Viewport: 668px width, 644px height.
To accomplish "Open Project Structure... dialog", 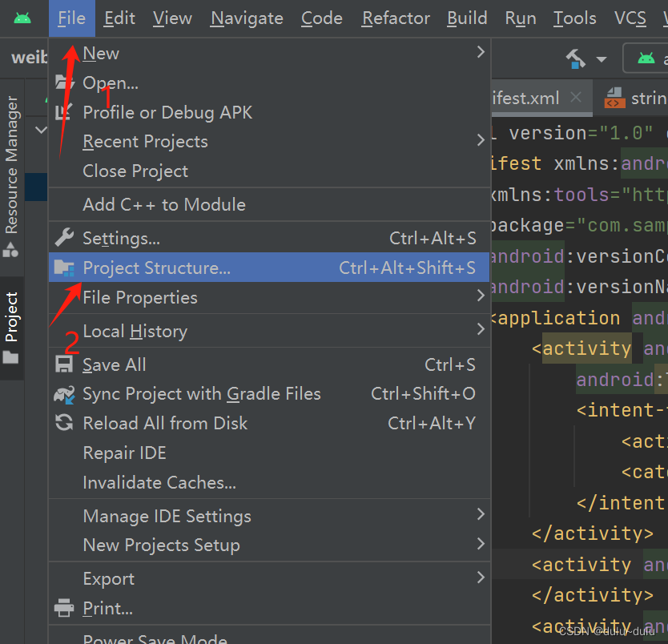I will click(269, 268).
